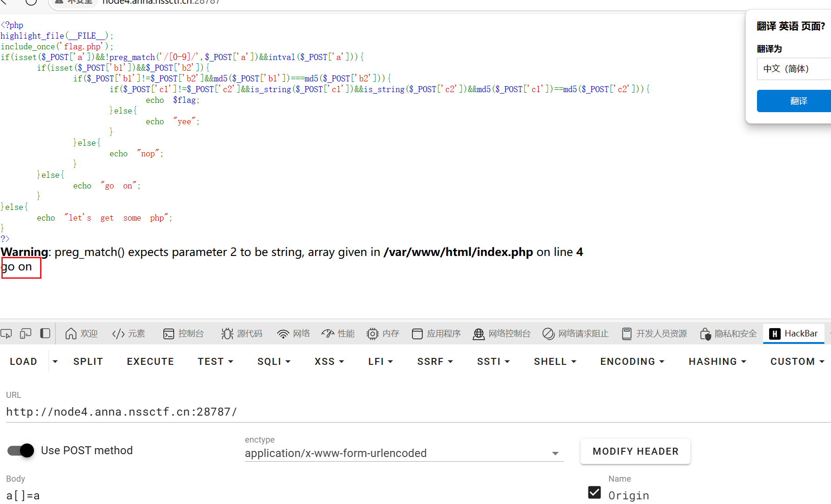The image size is (831, 504).
Task: Open the 控制台 console panel icon
Action: pyautogui.click(x=169, y=334)
